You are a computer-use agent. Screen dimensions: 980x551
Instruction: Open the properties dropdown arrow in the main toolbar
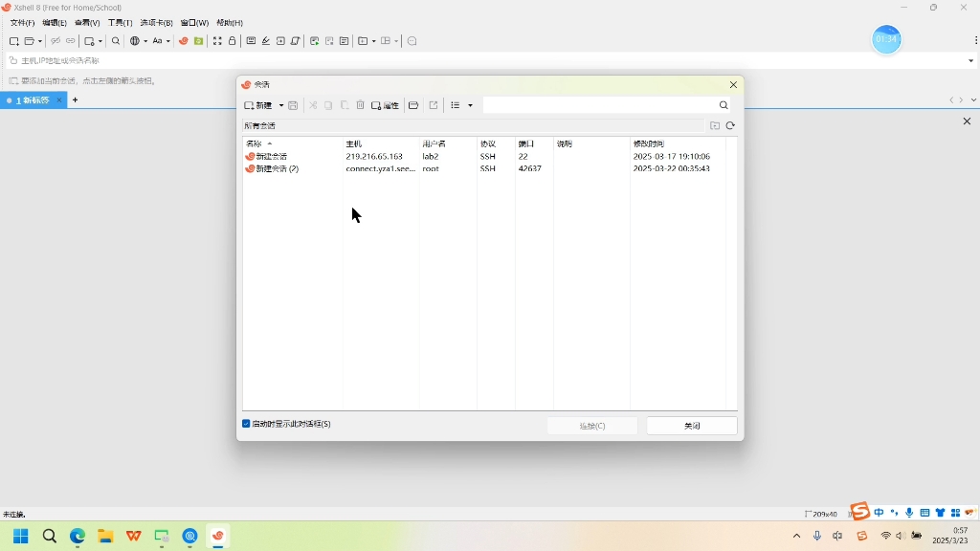(100, 41)
